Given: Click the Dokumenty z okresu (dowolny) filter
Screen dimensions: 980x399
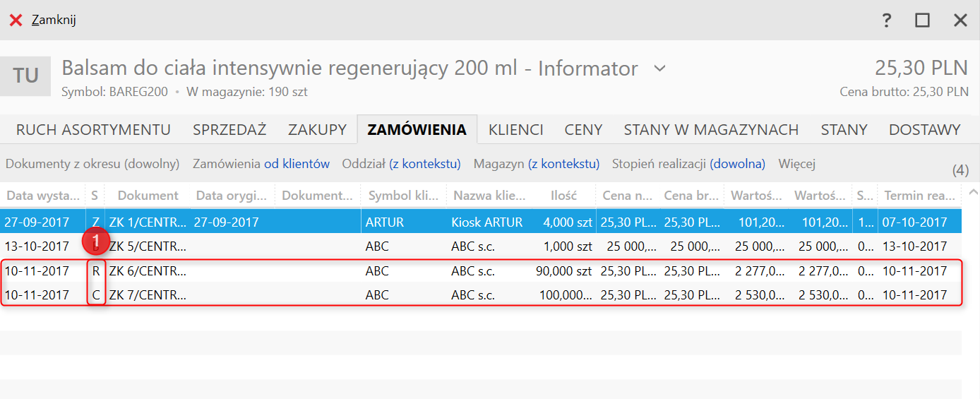Looking at the screenshot, I should coord(92,164).
